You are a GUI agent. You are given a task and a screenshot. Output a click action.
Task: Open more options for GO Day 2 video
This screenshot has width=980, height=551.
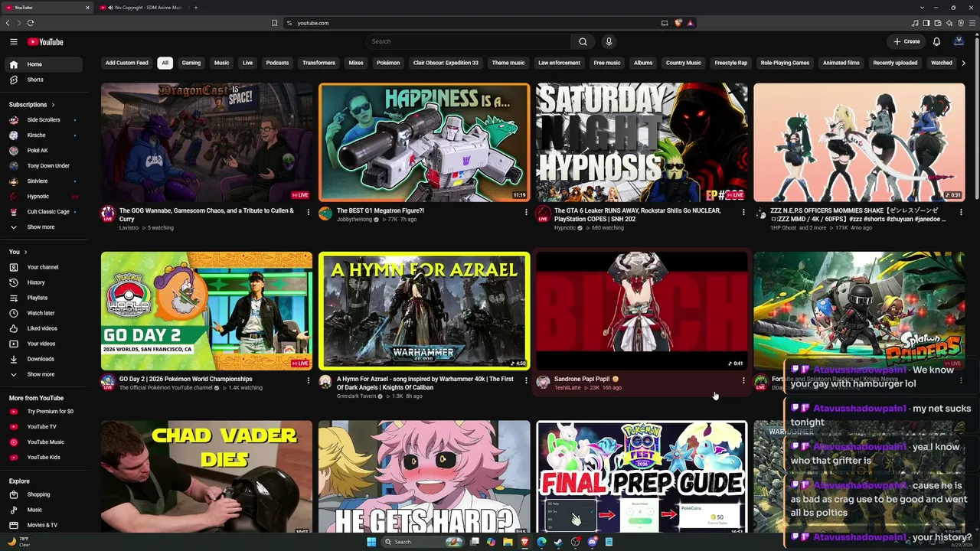309,380
